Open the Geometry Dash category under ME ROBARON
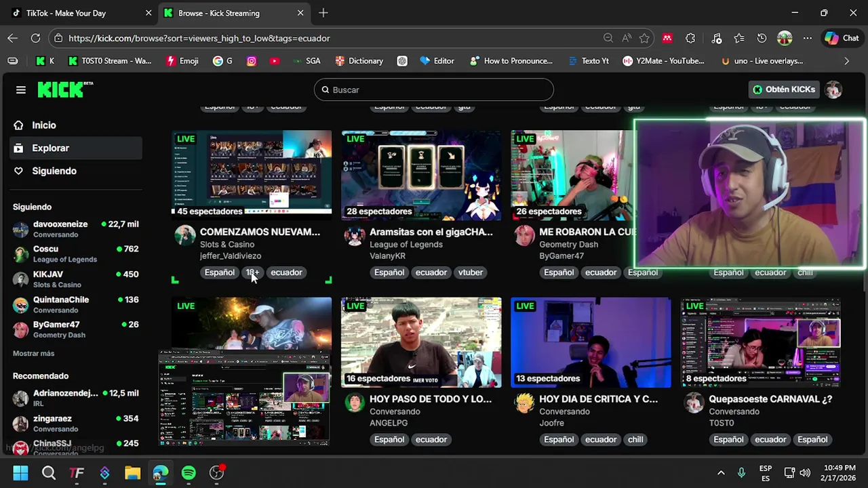Viewport: 868px width, 488px height. 568,244
